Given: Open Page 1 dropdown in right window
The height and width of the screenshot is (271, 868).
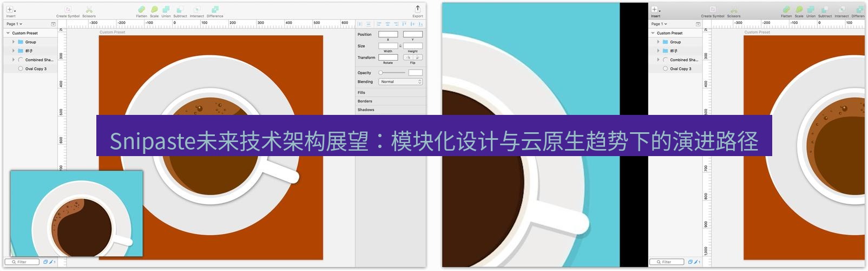Looking at the screenshot, I should coord(660,24).
